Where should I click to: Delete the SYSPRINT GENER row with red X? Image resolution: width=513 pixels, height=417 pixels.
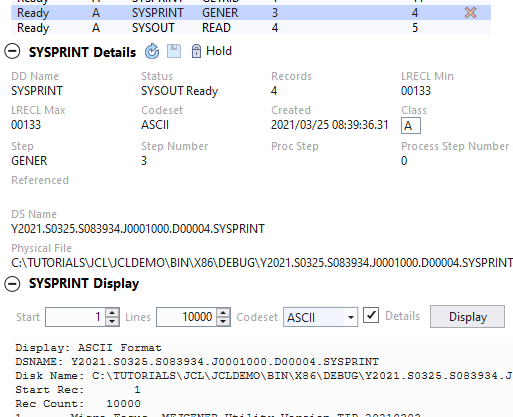(470, 13)
